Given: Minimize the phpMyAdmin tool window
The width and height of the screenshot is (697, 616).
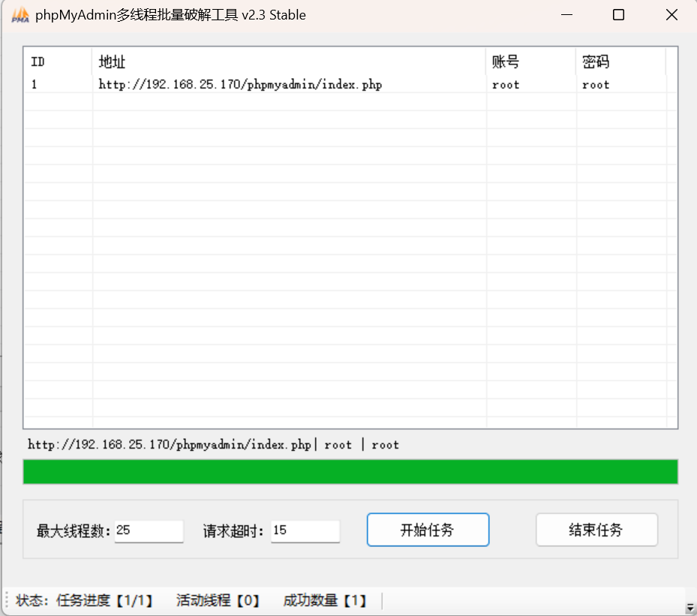Looking at the screenshot, I should tap(566, 15).
